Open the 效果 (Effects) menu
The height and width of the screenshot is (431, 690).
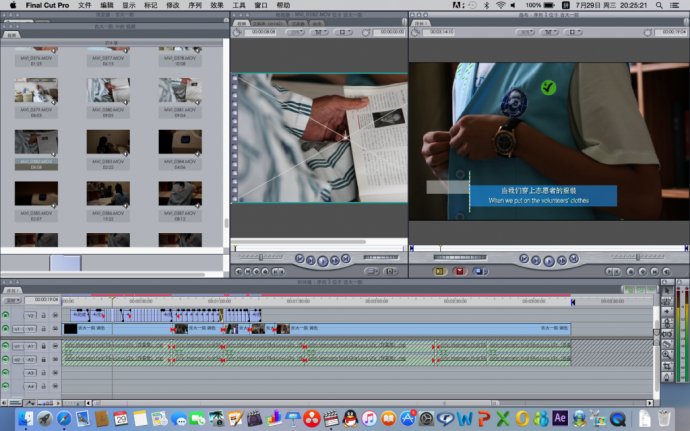coord(216,5)
